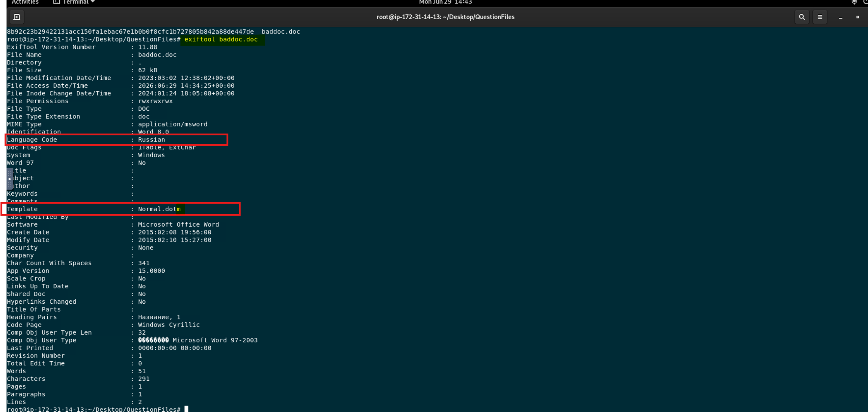Click the MIME Type application/msword value

173,124
